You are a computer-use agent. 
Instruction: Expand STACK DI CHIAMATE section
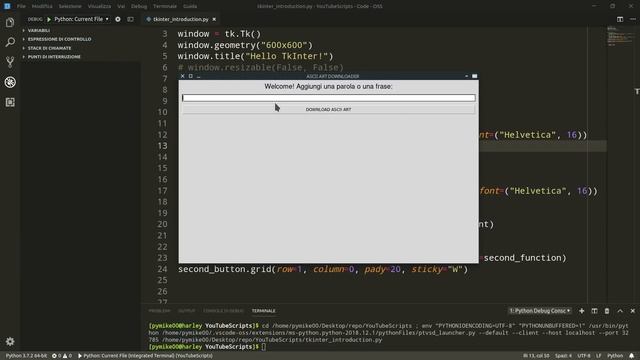click(x=49, y=48)
